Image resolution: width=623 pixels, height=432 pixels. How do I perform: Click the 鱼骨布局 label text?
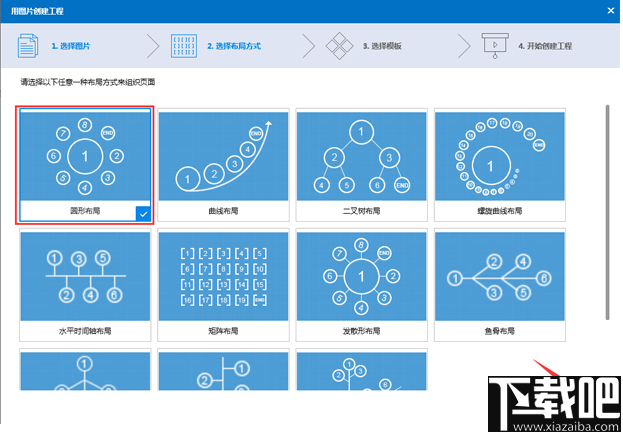pyautogui.click(x=499, y=331)
